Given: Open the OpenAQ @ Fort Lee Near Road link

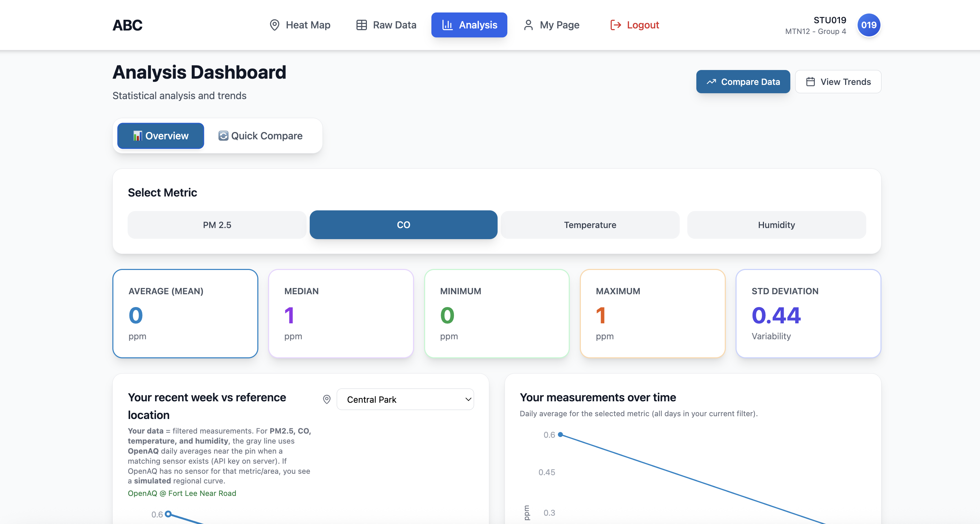Looking at the screenshot, I should (x=182, y=493).
